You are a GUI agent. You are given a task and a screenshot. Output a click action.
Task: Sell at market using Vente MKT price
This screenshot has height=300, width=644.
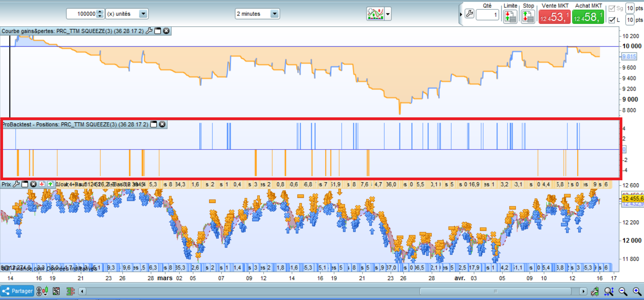(554, 17)
